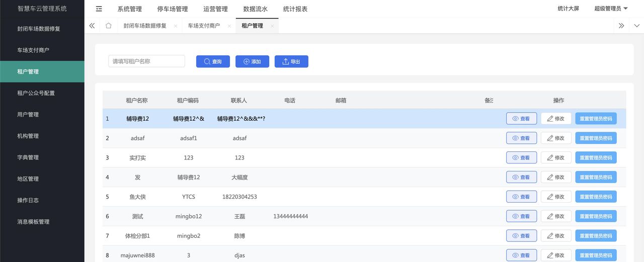Collapse sidebar with the hamburger menu icon
644x262 pixels.
(99, 9)
